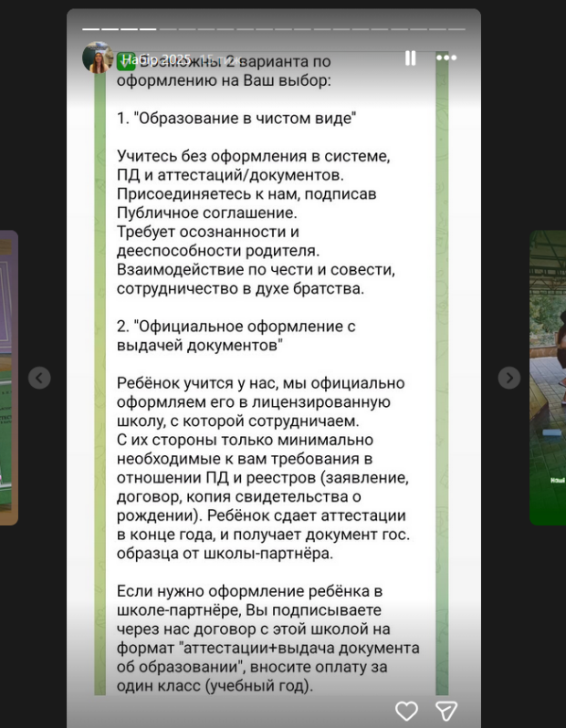
Task: Click heading "Образование в чистом виде"
Action: (x=236, y=118)
